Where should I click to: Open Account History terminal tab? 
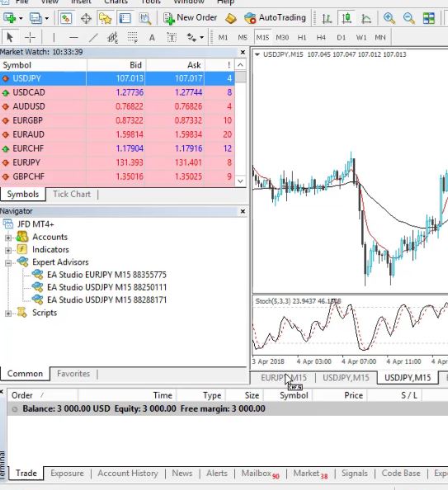(128, 474)
